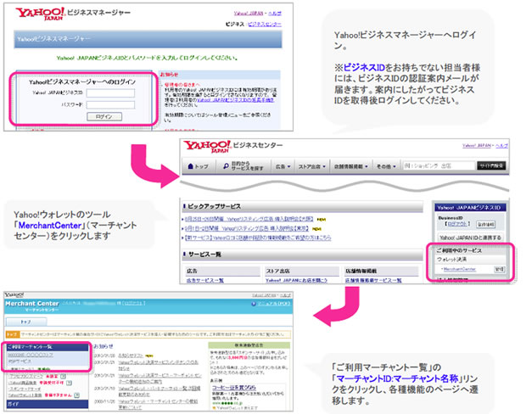
Task: Click the Yahoo! JAPAN logo on Business Manager page
Action: click(x=40, y=14)
